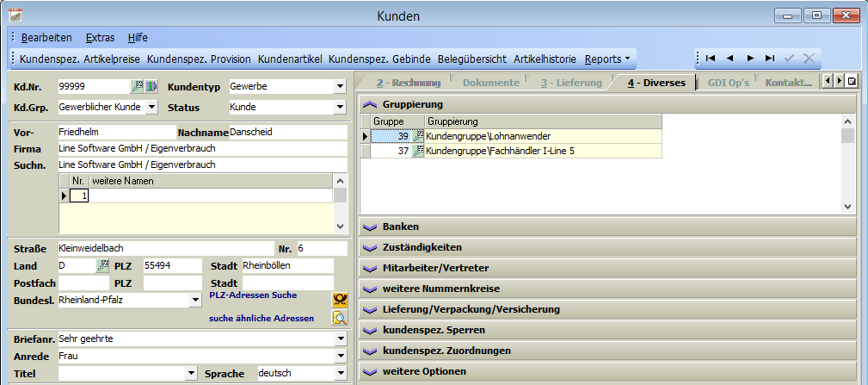Open Artikelhistorie from the toolbar
This screenshot has height=385, width=868.
[545, 59]
